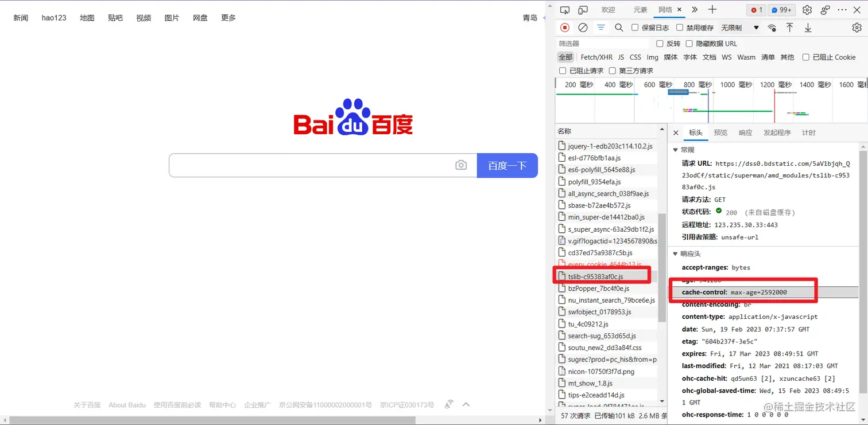The width and height of the screenshot is (868, 425).
Task: Select the soutu_new2_dd3a84f.css request
Action: coord(607,348)
